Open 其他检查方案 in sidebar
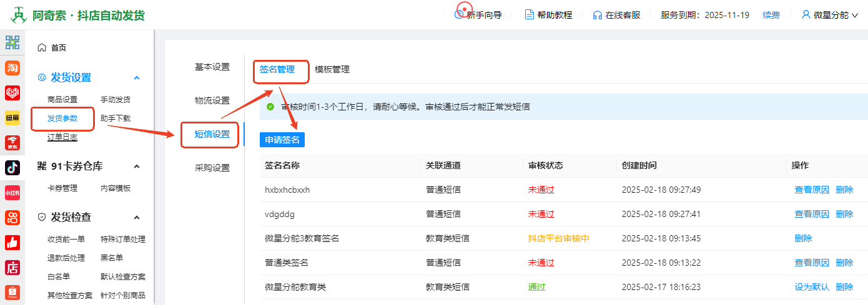 (x=70, y=295)
